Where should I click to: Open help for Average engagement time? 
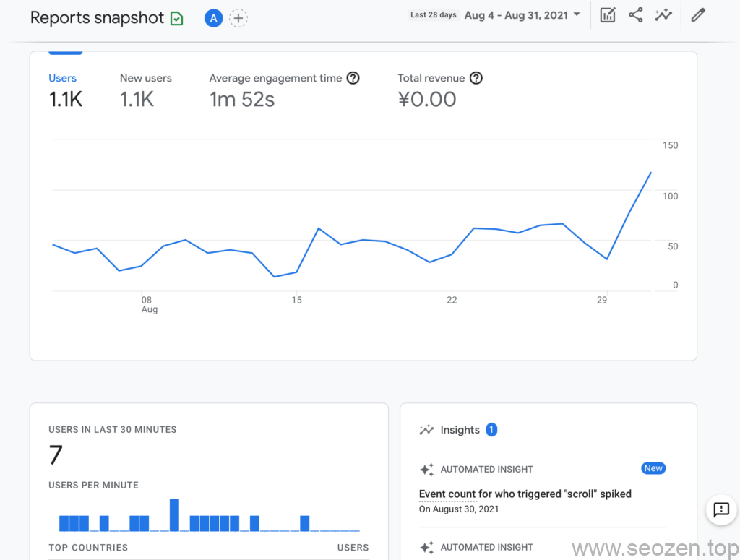[x=353, y=78]
